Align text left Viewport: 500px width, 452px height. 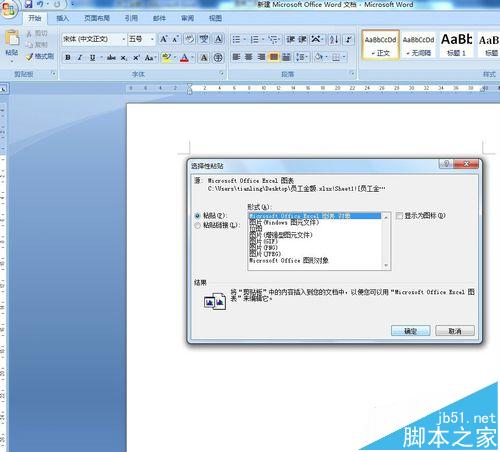click(236, 57)
